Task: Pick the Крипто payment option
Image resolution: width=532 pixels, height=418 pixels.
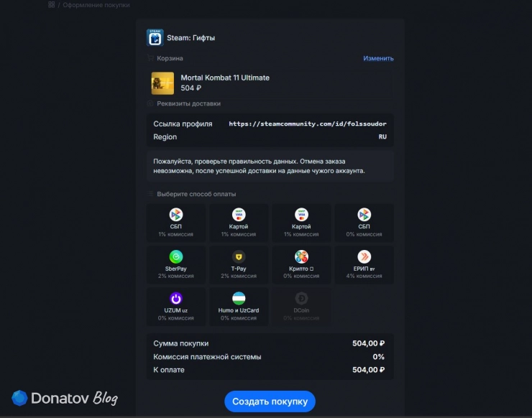Action: click(x=301, y=265)
